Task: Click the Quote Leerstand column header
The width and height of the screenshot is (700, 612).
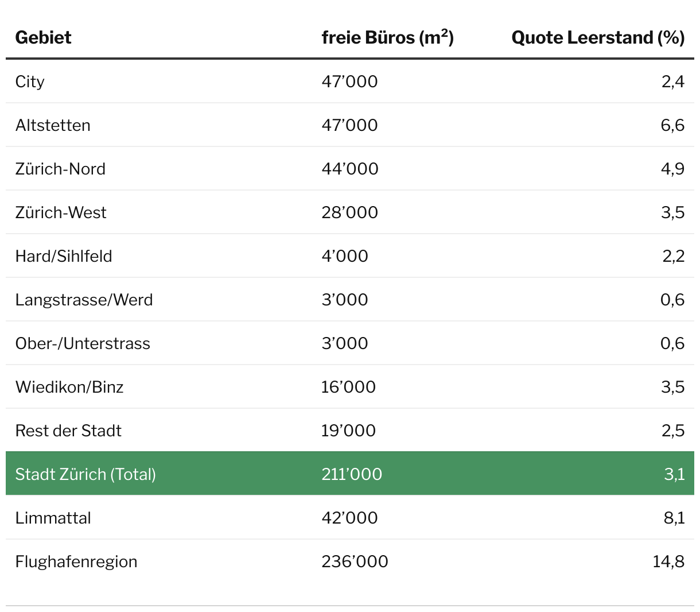Action: pos(597,38)
